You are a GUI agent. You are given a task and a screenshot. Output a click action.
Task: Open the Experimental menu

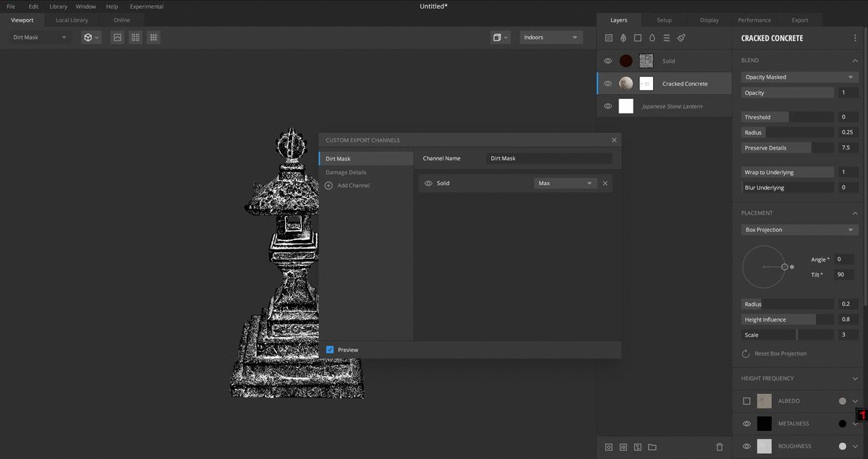coord(147,7)
